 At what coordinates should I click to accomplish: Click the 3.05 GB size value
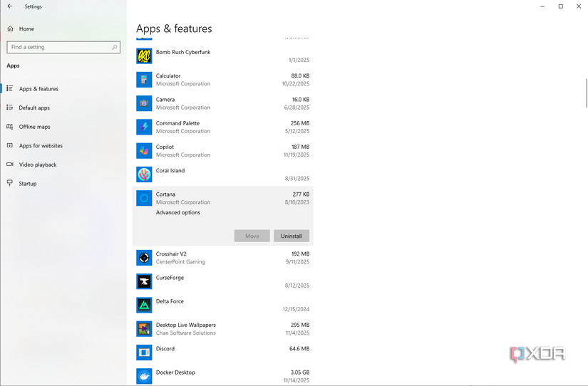[300, 372]
